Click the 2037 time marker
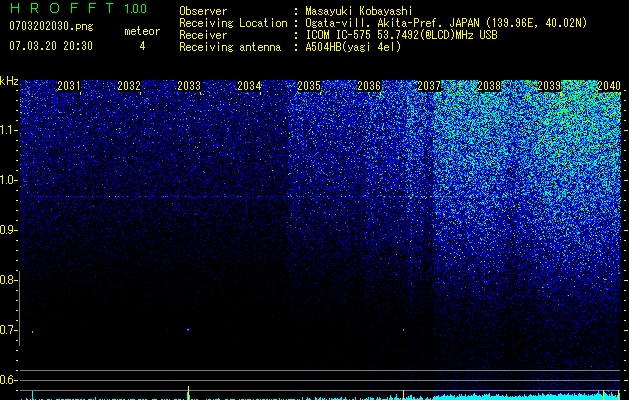 pyautogui.click(x=429, y=86)
